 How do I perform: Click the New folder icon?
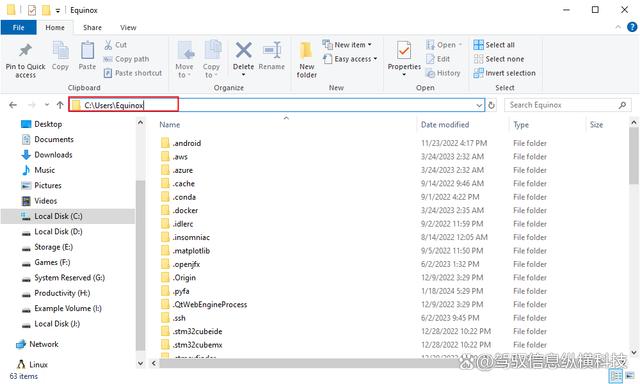pos(306,51)
